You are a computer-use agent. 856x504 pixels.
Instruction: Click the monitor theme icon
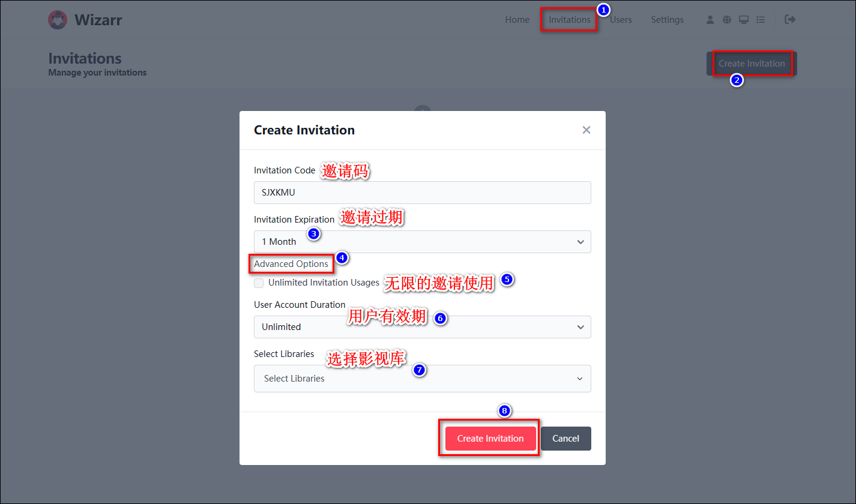click(744, 20)
